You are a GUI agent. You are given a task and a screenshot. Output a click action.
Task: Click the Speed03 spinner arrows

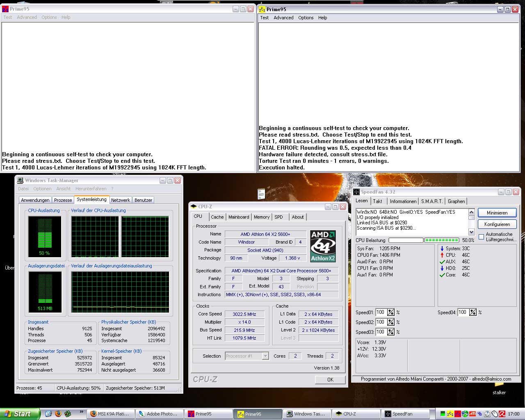tap(391, 332)
